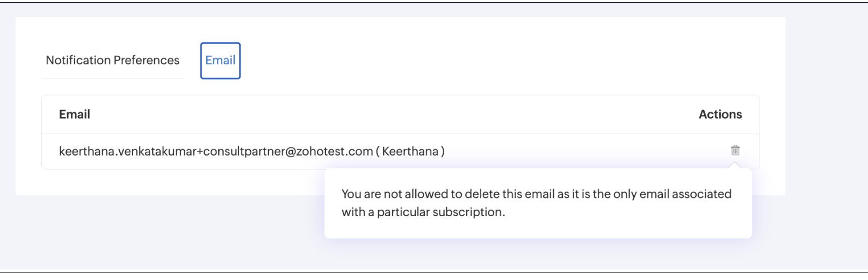Viewport: 868px width, 280px height.
Task: Click the underline beneath Notification Preferences
Action: click(112, 78)
